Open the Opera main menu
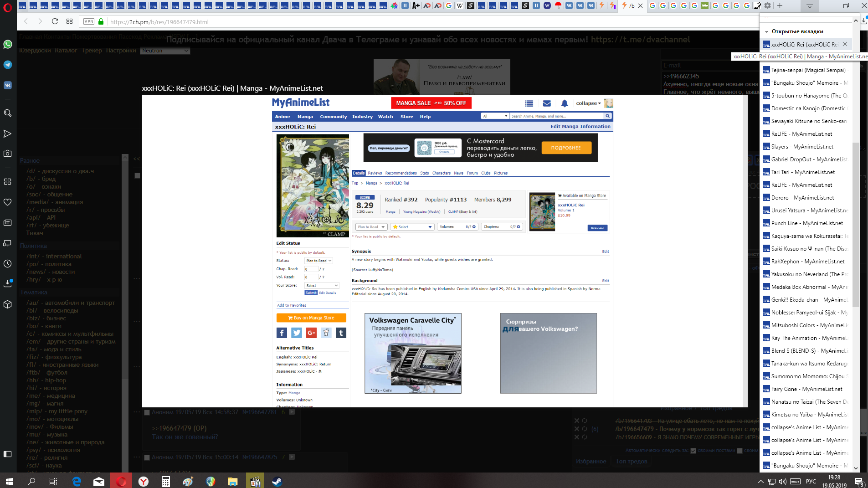The height and width of the screenshot is (488, 868). click(7, 7)
